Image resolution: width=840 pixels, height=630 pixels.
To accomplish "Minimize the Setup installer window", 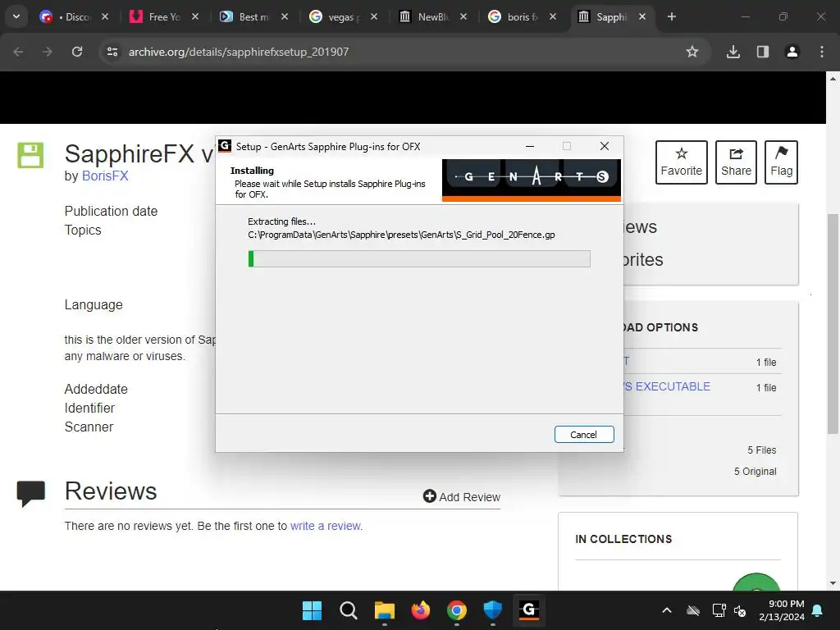I will pos(530,146).
